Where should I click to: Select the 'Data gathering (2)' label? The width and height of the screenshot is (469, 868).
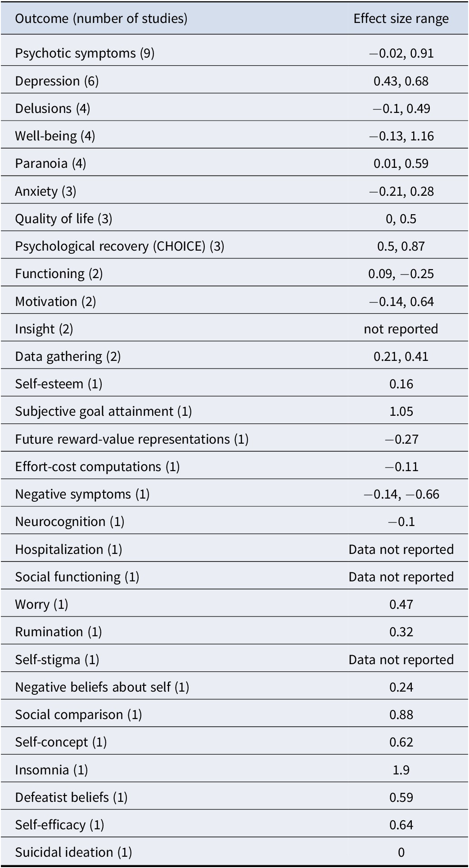click(68, 356)
